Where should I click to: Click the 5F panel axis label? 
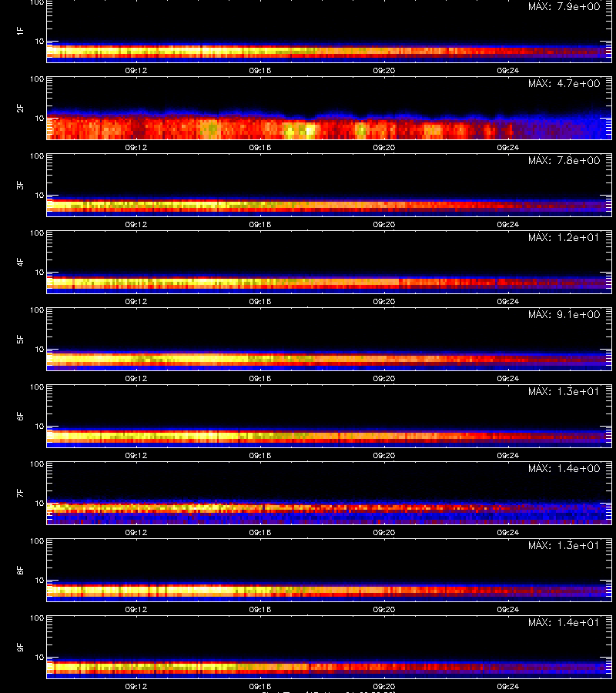point(20,339)
